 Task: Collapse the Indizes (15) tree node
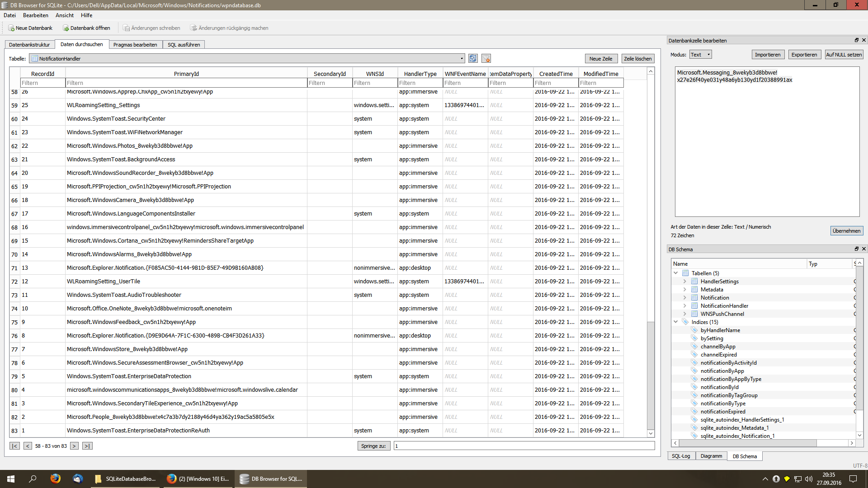[x=676, y=322]
